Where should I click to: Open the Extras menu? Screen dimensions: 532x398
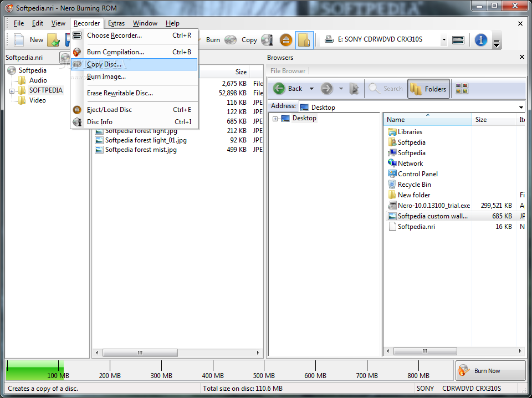(116, 23)
